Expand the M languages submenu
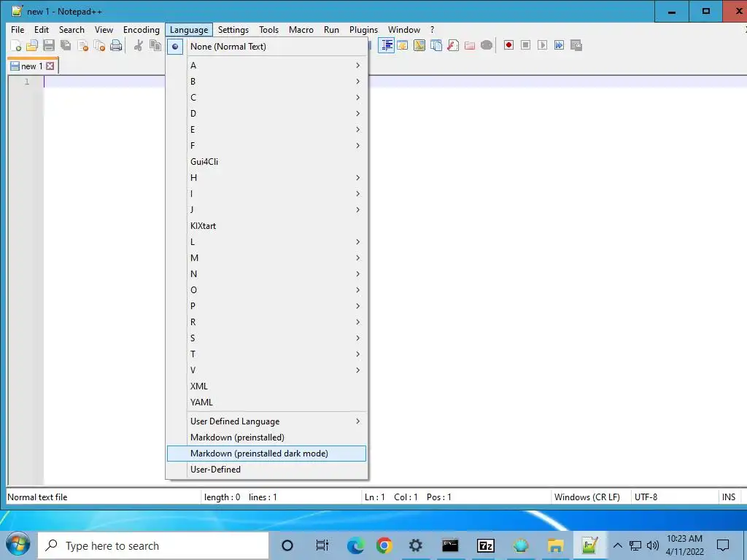The image size is (747, 560). point(267,257)
